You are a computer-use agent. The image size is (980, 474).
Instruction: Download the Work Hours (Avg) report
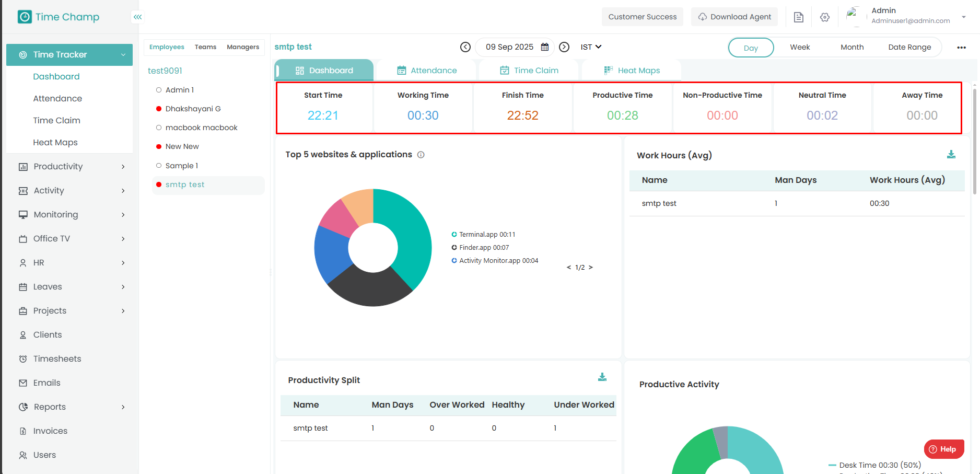(951, 155)
